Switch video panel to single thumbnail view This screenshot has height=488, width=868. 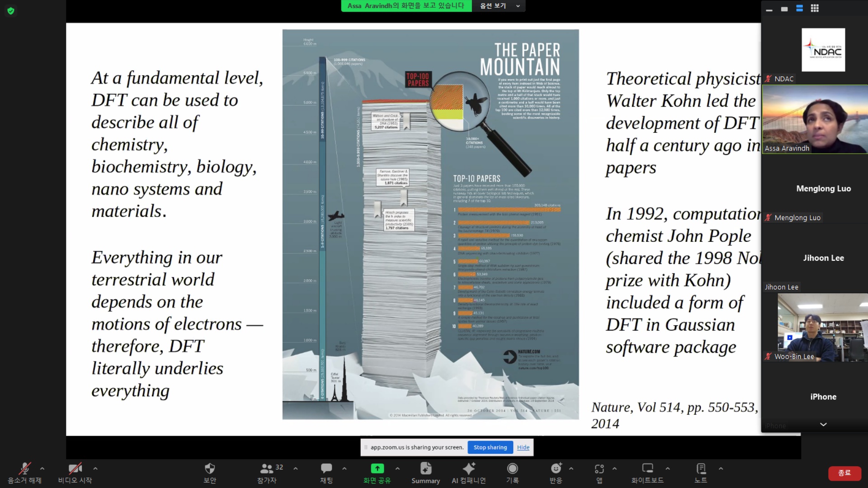pos(784,9)
